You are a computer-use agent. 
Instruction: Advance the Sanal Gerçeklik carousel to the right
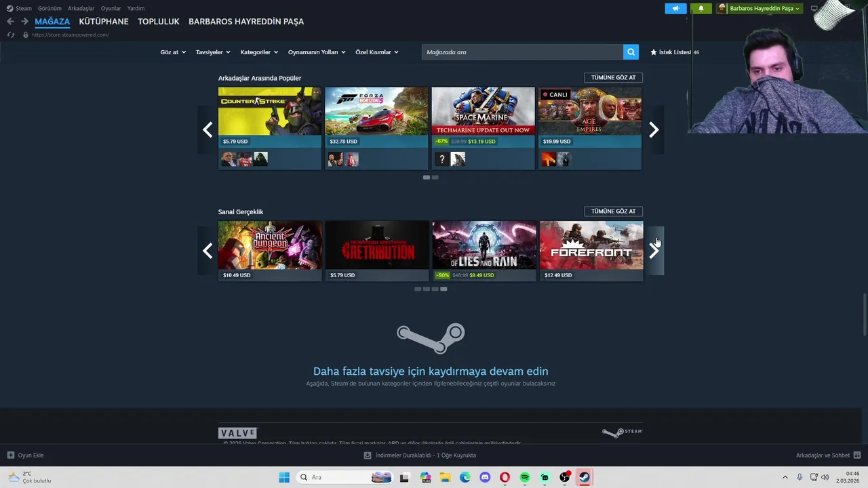coord(654,251)
